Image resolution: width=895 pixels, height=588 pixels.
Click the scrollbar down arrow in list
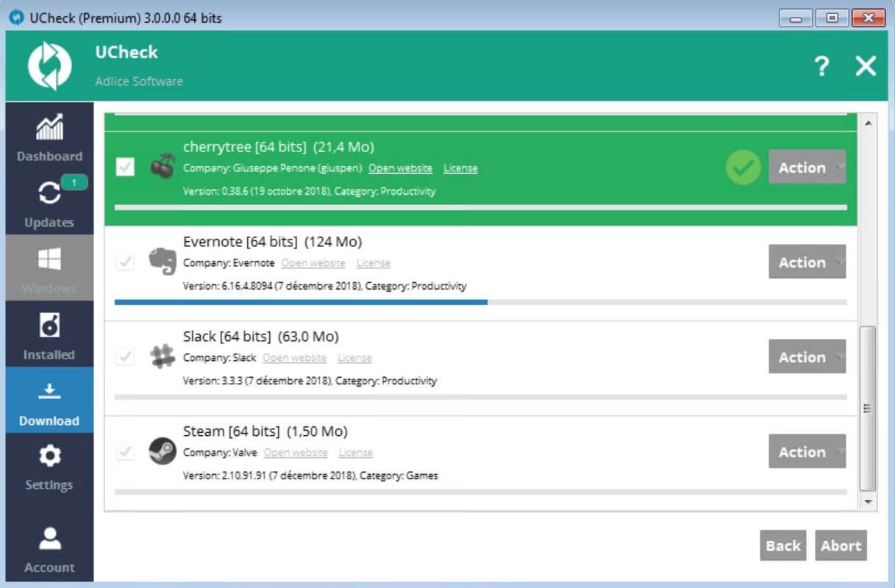(868, 502)
